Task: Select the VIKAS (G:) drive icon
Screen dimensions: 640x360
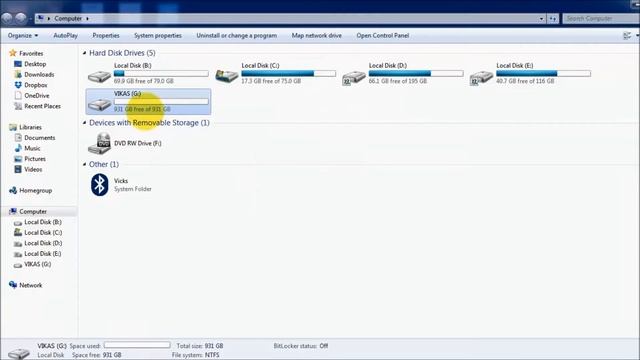Action: coord(99,104)
